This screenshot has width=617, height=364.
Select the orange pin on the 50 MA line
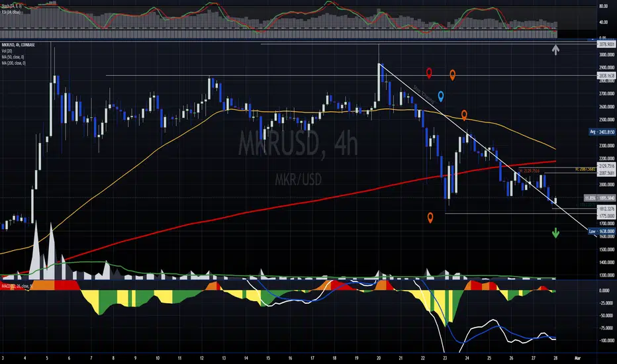coord(464,115)
